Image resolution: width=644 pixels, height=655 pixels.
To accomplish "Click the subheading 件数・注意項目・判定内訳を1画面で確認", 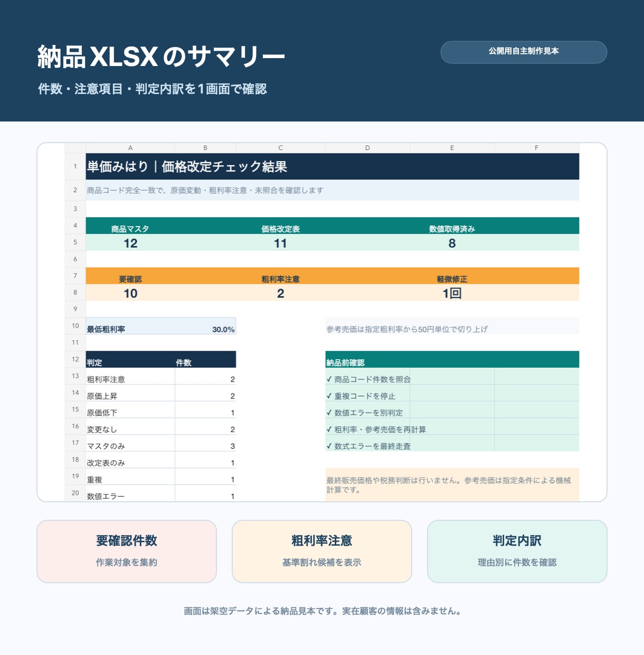I will pyautogui.click(x=152, y=89).
